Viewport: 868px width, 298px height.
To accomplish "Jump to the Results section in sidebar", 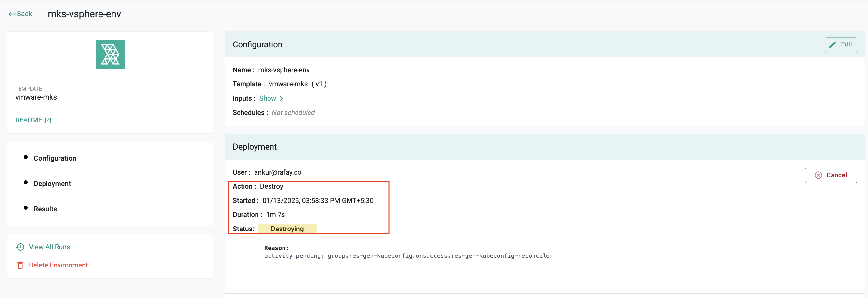I will [45, 209].
